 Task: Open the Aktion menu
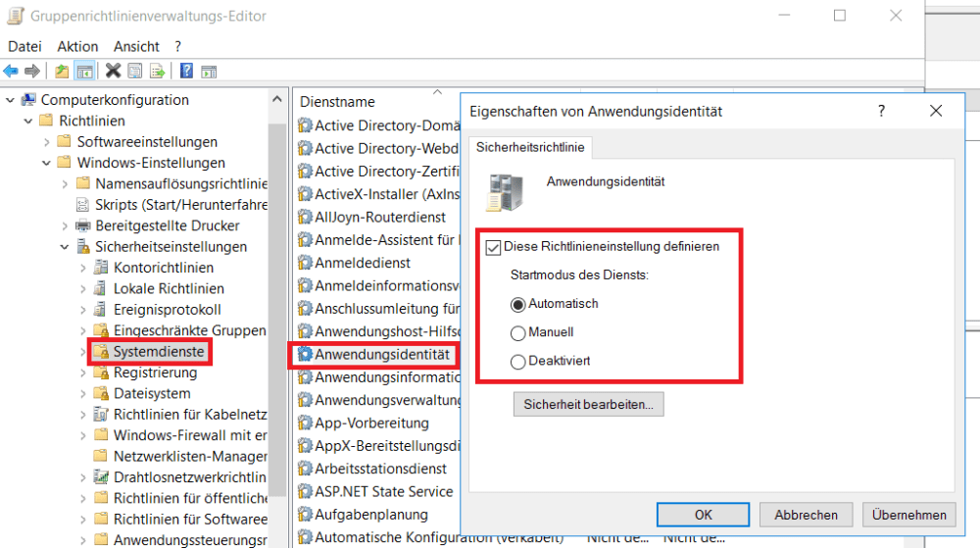pyautogui.click(x=77, y=46)
